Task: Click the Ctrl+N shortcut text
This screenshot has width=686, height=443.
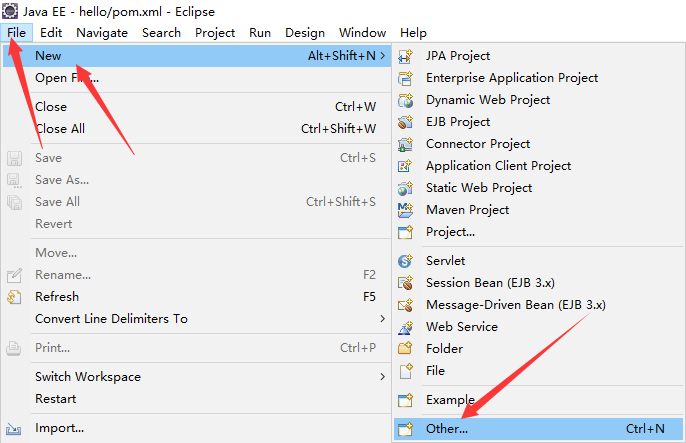Action: pos(645,429)
